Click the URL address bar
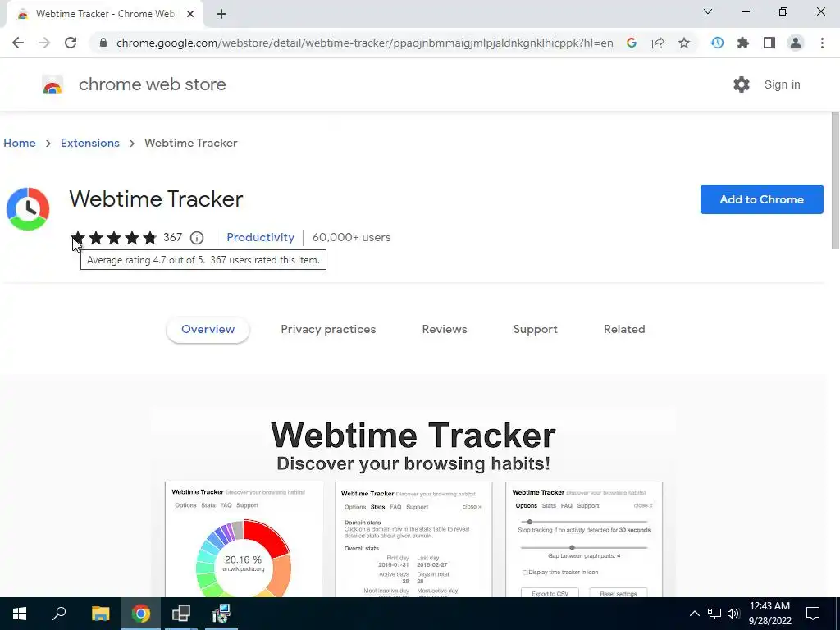The height and width of the screenshot is (630, 840). click(x=364, y=43)
